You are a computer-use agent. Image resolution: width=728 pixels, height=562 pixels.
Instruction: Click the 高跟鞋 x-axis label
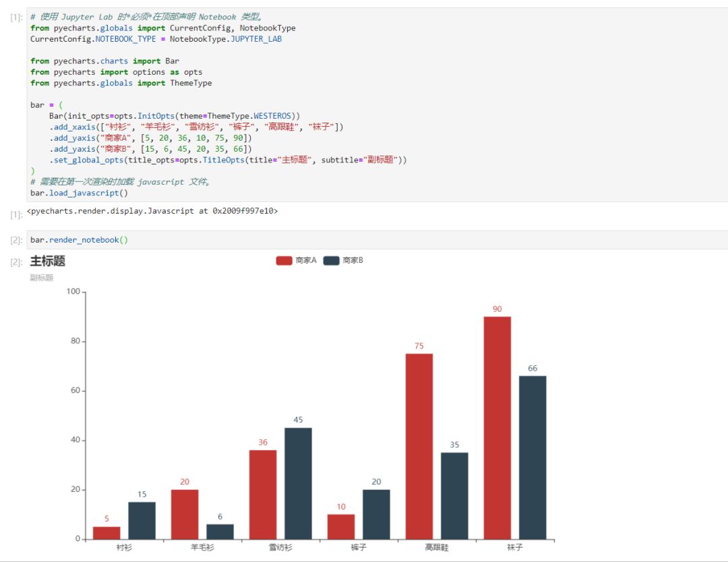(437, 548)
